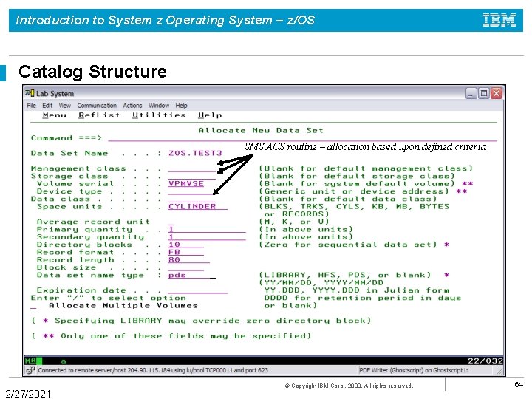
Task: Click the Directory blocks field showing 10
Action: (x=186, y=245)
